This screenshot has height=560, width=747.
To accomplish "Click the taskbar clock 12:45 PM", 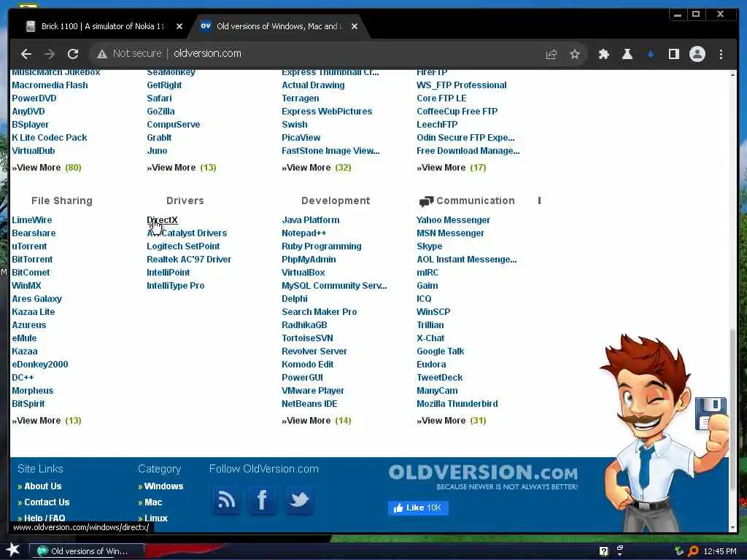I will pyautogui.click(x=720, y=551).
